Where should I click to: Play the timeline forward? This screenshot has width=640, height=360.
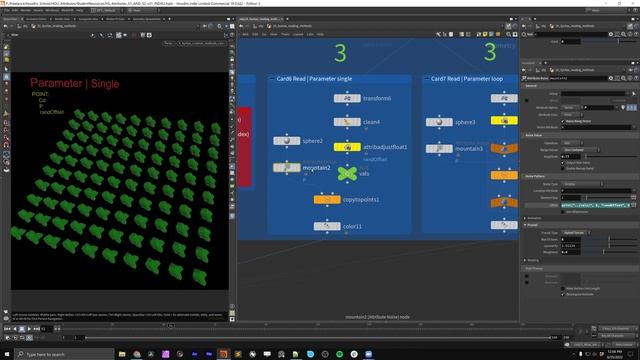coord(29,329)
